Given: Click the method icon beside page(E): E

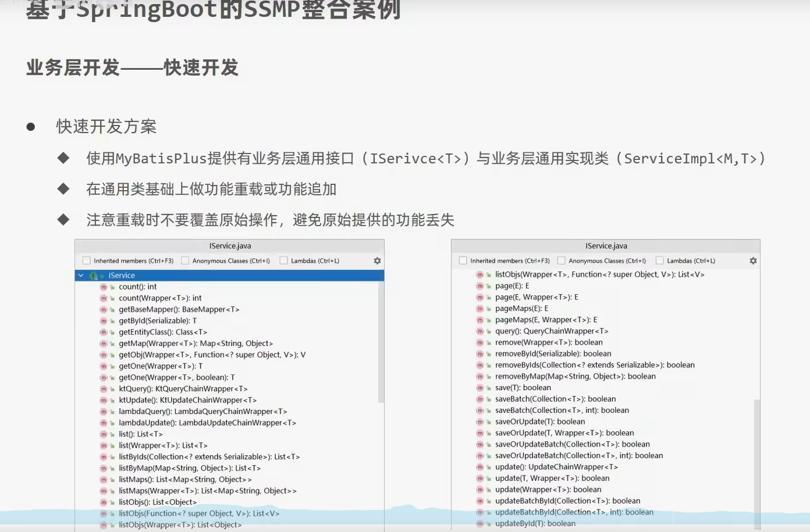Looking at the screenshot, I should point(480,286).
